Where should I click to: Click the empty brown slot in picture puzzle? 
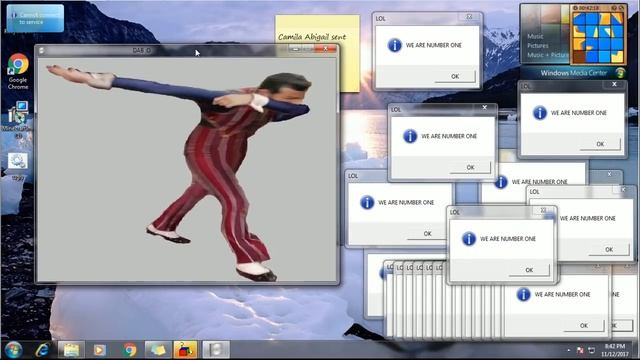pos(579,56)
